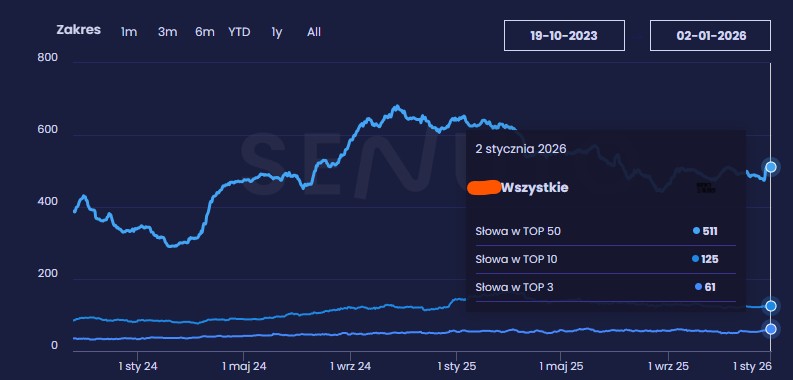This screenshot has width=793, height=380.
Task: Click the TOP 50 legend dot
Action: click(x=696, y=231)
